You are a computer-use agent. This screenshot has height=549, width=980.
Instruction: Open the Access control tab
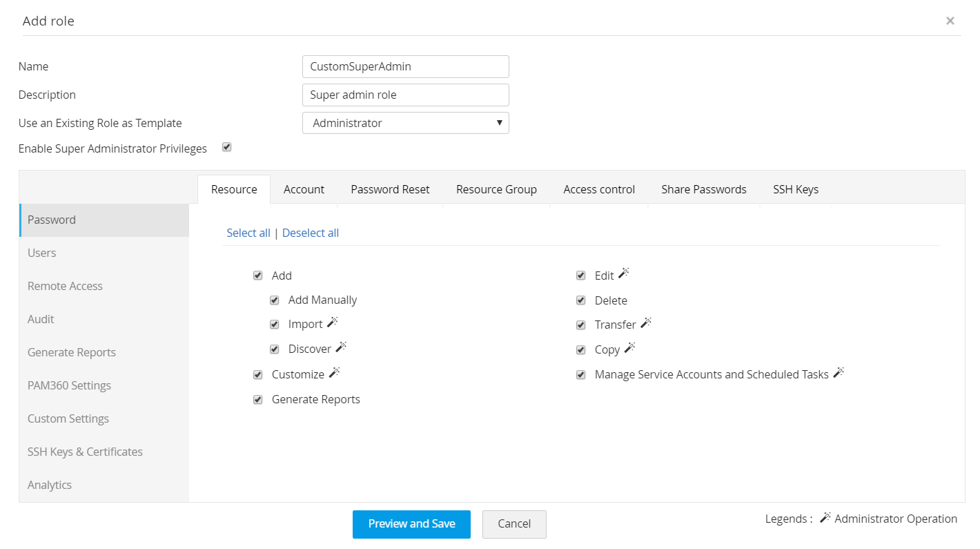[x=599, y=189]
